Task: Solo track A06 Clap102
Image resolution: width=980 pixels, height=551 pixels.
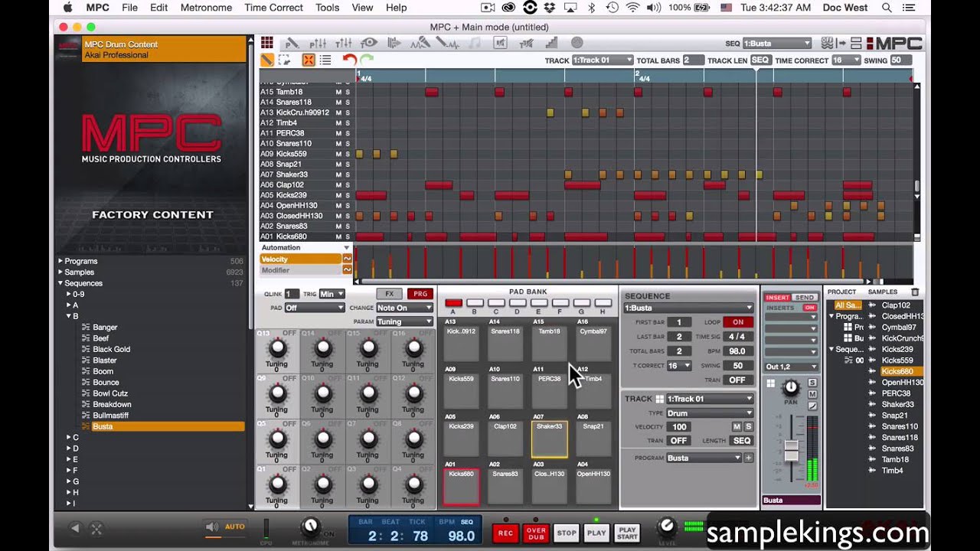Action: click(348, 185)
